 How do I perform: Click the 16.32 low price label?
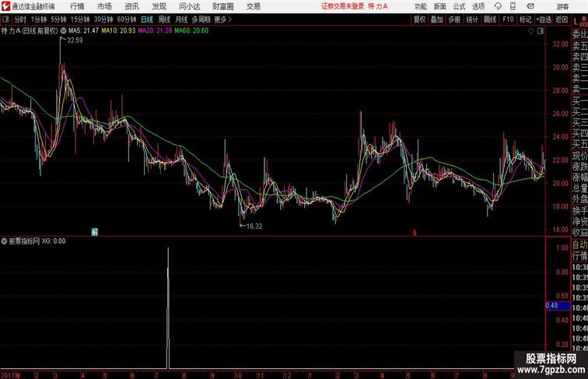[254, 226]
